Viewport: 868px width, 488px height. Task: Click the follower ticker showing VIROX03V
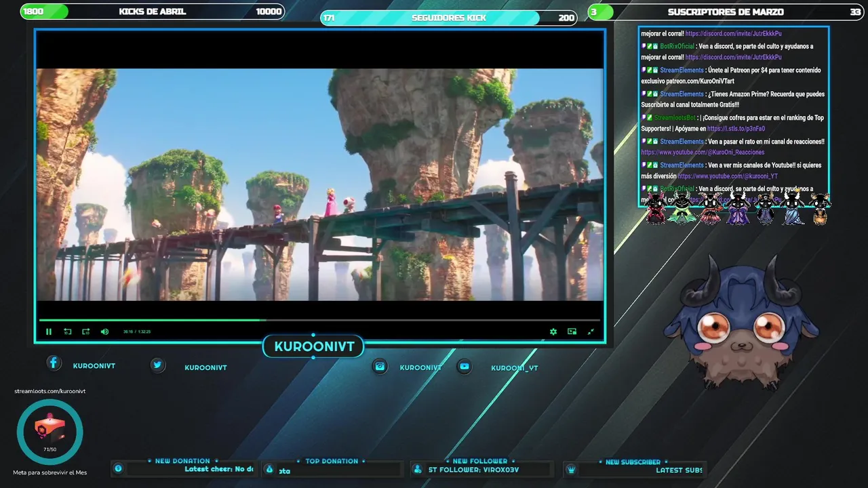473,470
